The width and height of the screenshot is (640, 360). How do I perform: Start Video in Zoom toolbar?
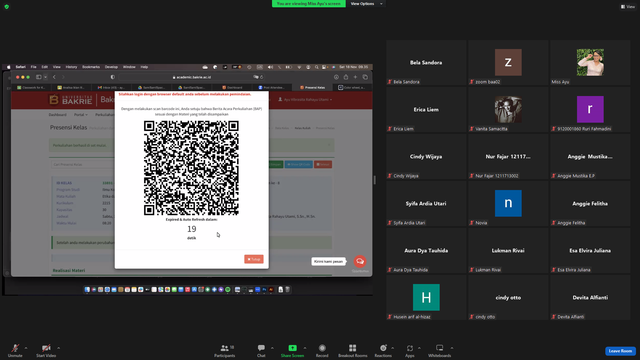click(x=46, y=350)
